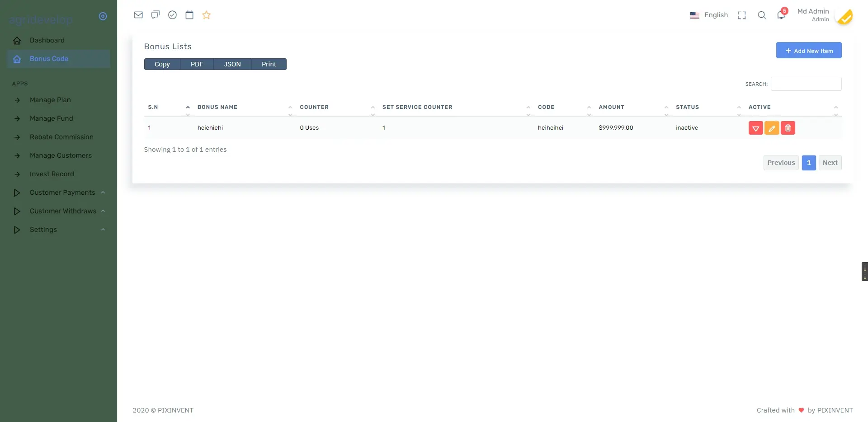Click the play icon beside Settings
Viewport: 868px width, 422px height.
(17, 230)
